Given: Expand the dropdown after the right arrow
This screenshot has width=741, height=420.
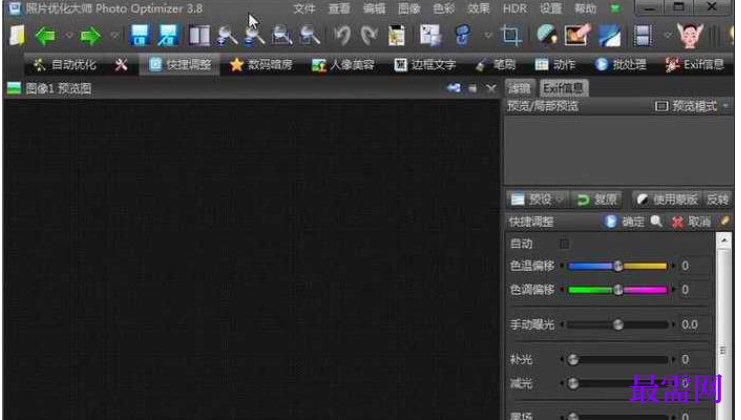Looking at the screenshot, I should coord(114,35).
